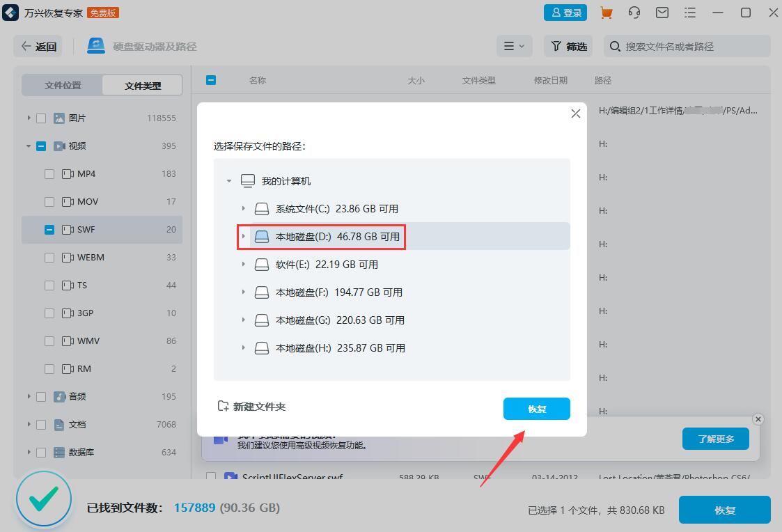Open the 了解更多 button
782x532 pixels.
pyautogui.click(x=715, y=439)
